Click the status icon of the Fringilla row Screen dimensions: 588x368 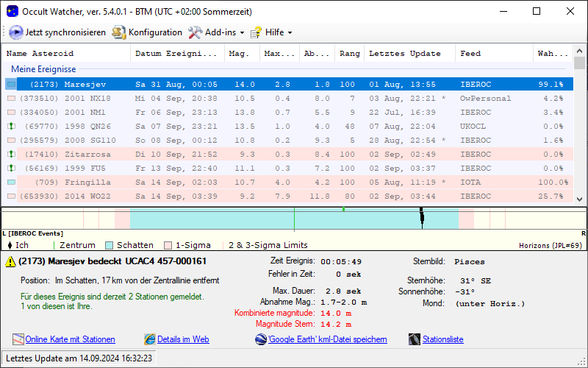[11, 183]
